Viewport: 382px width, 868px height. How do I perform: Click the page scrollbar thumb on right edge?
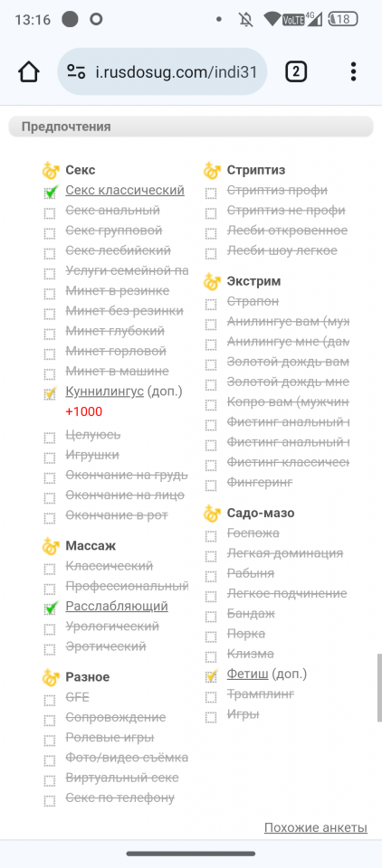tap(379, 686)
